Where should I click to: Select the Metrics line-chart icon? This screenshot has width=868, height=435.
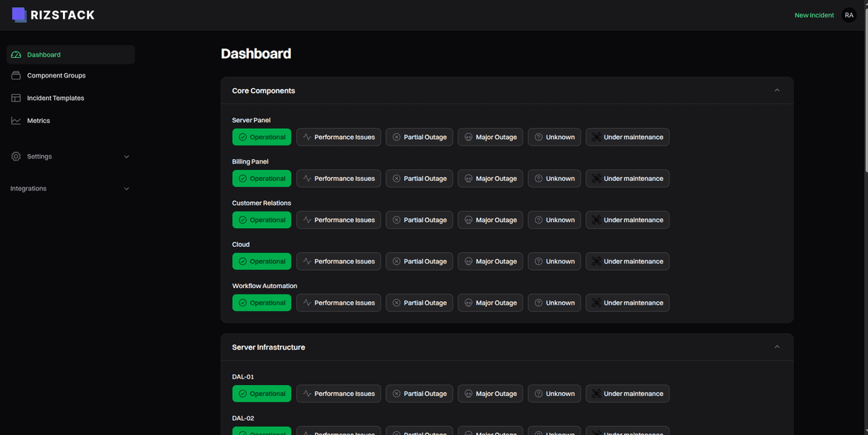click(x=16, y=120)
